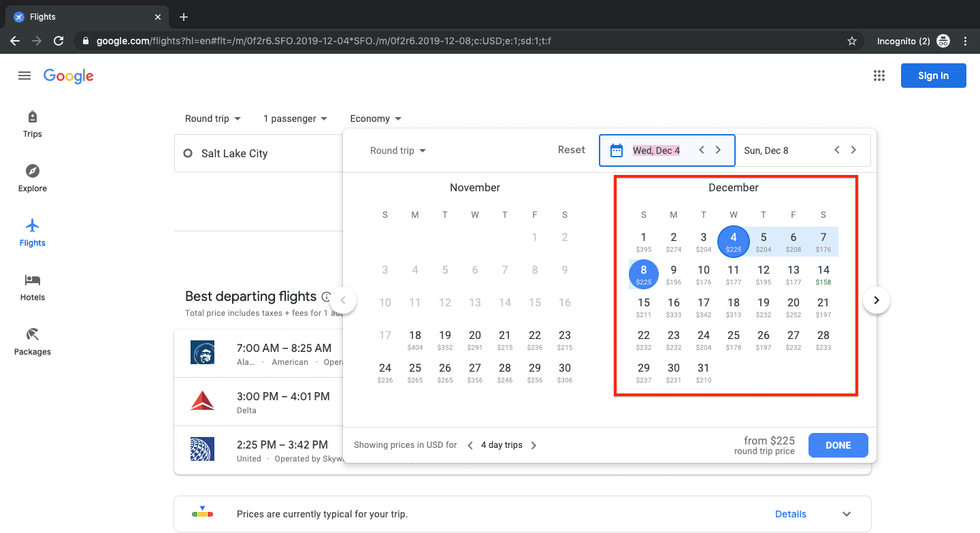Select the Delta 3:00 PM – 4:01 PM flight
980x533 pixels.
click(x=259, y=402)
